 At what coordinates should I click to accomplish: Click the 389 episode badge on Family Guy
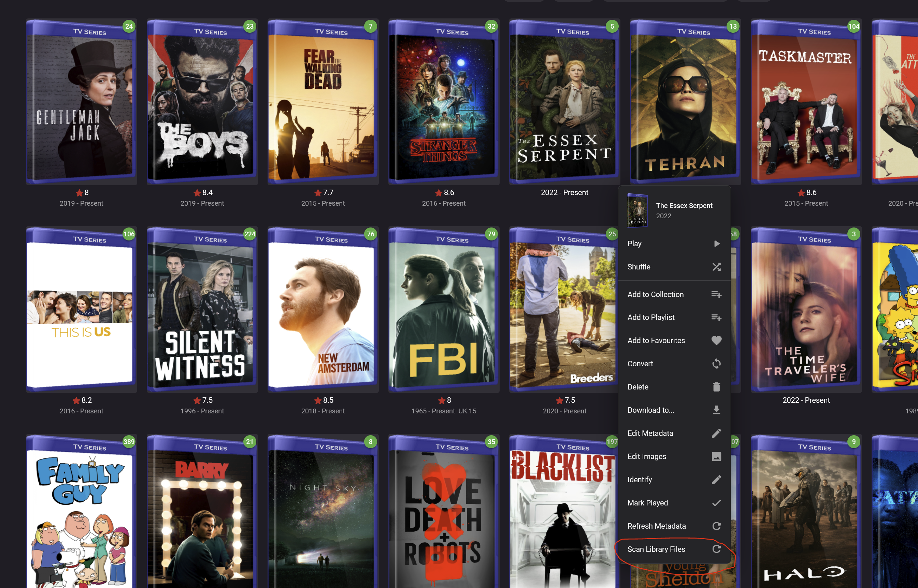[129, 442]
